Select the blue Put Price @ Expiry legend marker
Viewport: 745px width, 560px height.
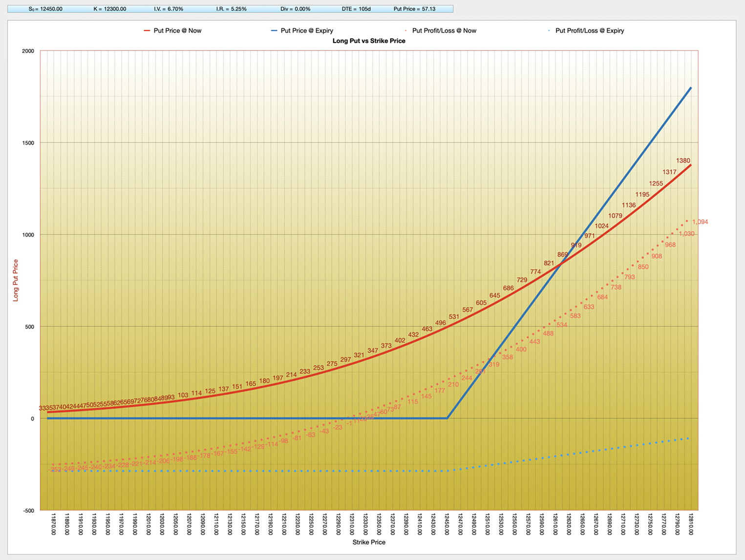click(x=275, y=30)
